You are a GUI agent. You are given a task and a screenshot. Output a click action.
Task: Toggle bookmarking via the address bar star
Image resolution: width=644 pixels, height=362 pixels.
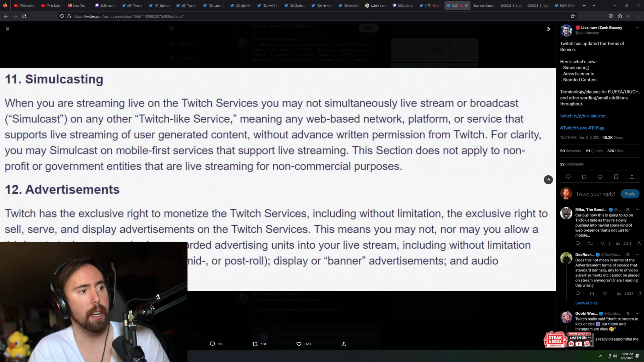click(573, 16)
